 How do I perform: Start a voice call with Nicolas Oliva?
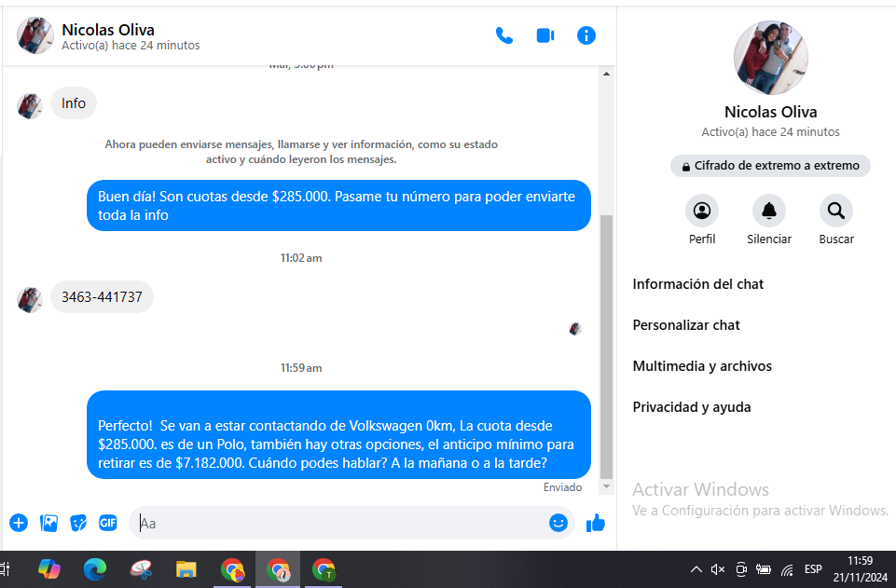pyautogui.click(x=504, y=36)
